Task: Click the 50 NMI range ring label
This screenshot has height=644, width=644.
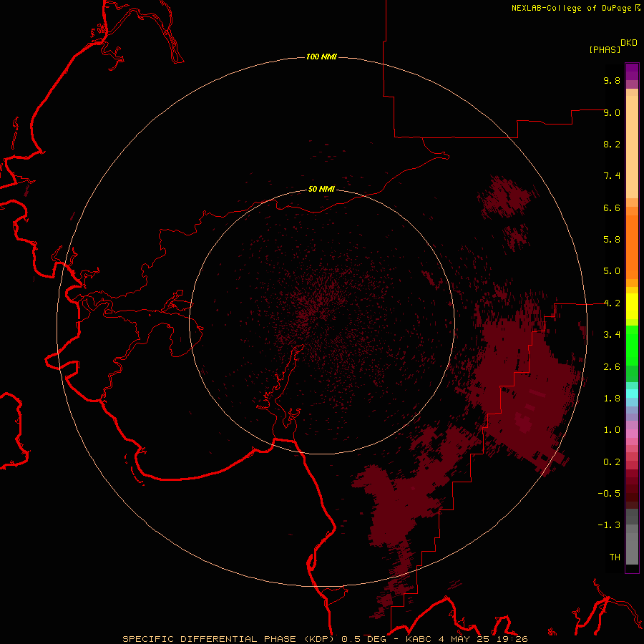Action: coord(321,189)
